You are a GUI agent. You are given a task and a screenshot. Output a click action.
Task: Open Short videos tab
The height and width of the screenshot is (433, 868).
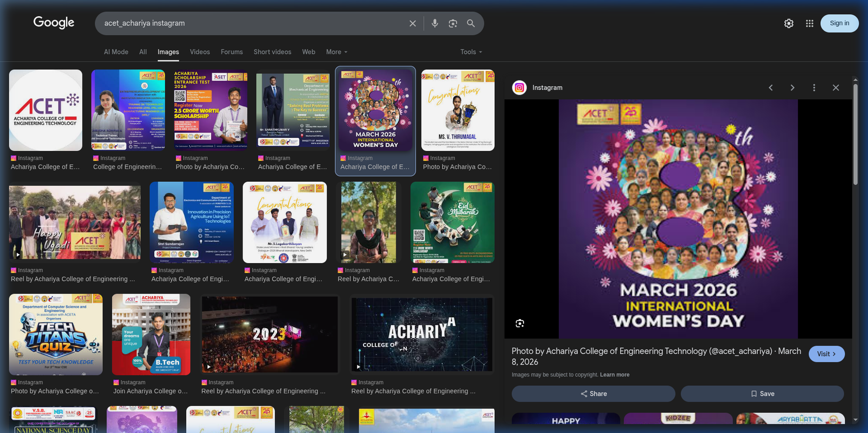[272, 52]
